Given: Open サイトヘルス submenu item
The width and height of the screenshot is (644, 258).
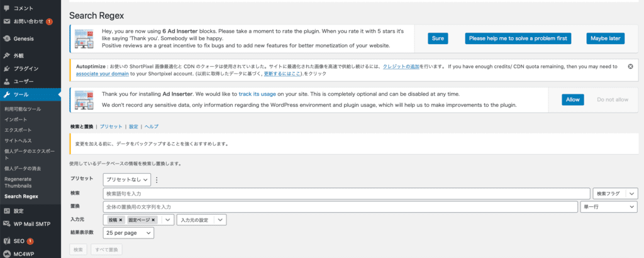Looking at the screenshot, I should tap(18, 140).
